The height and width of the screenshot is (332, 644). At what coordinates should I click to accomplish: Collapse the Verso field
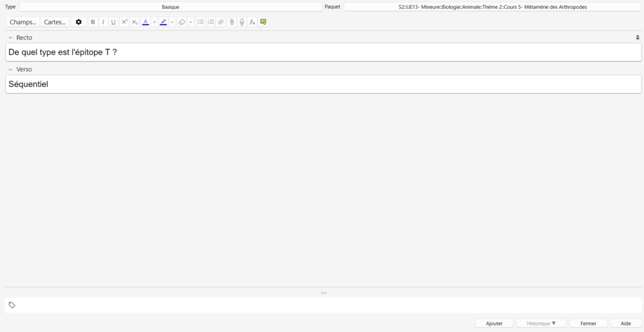click(x=11, y=70)
